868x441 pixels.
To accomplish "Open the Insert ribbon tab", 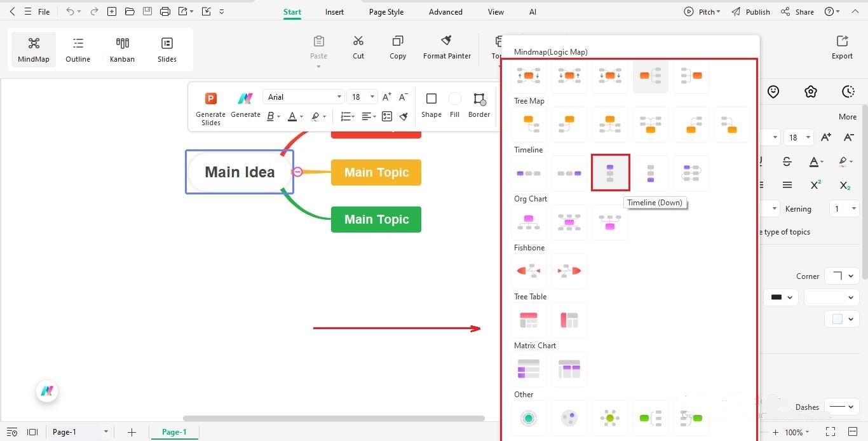I will tap(334, 12).
